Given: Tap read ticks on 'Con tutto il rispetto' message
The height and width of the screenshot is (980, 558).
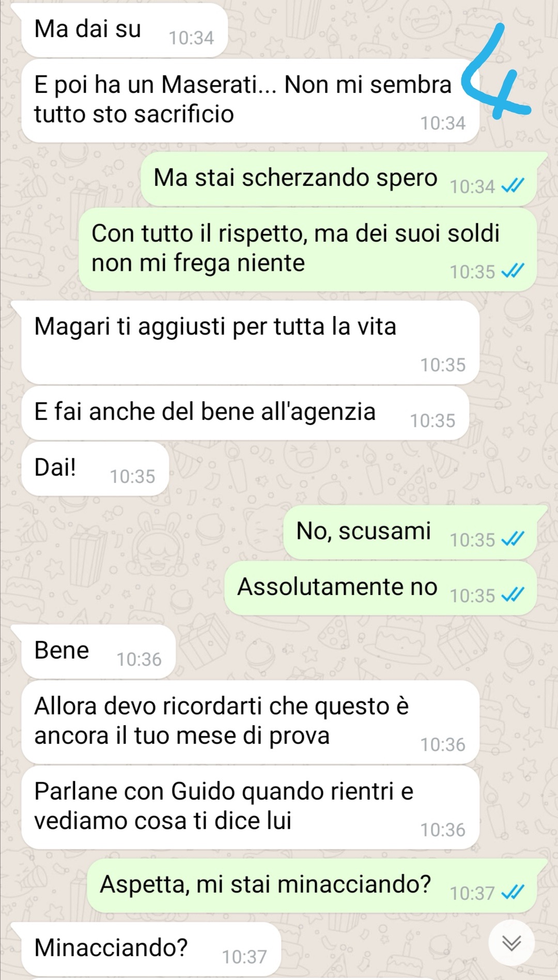Looking at the screenshot, I should [x=513, y=271].
